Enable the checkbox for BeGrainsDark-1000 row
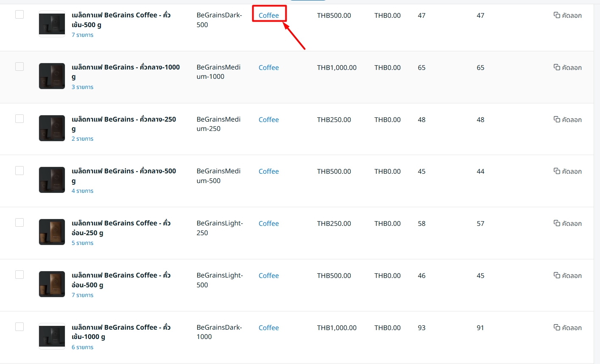The image size is (600, 364). (x=20, y=327)
